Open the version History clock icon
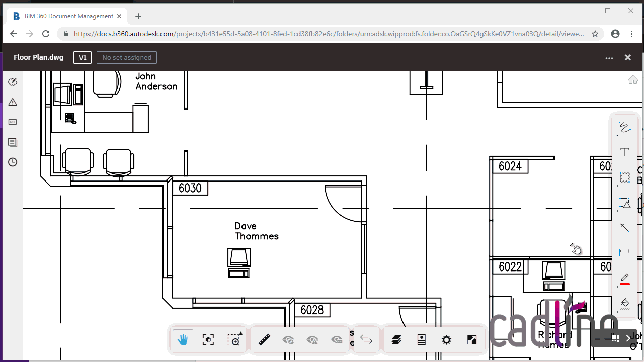The height and width of the screenshot is (362, 644). [x=13, y=162]
